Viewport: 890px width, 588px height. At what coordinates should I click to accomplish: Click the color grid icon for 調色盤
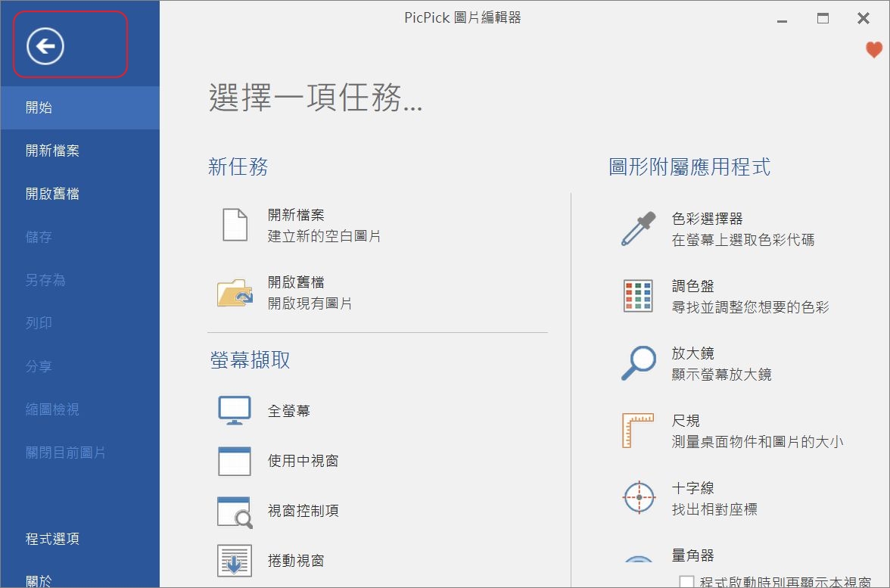(638, 296)
